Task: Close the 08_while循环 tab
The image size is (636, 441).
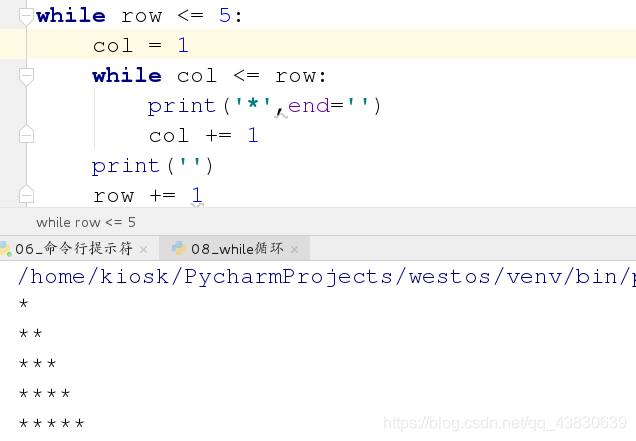Action: click(294, 250)
